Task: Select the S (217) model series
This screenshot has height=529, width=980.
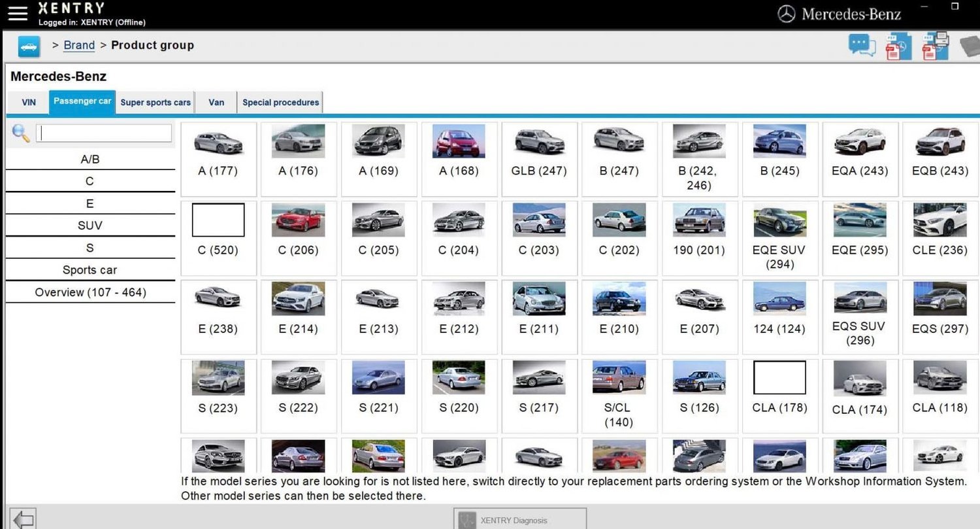Action: coord(539,396)
